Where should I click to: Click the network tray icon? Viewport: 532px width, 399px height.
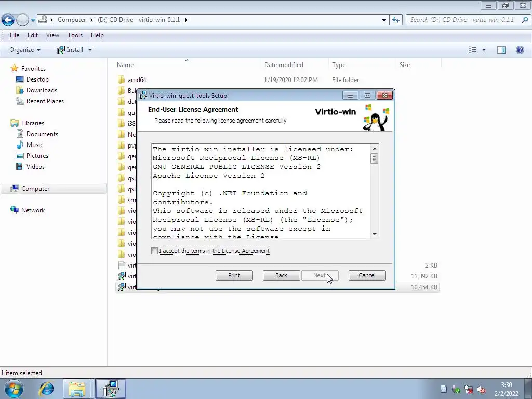click(469, 390)
